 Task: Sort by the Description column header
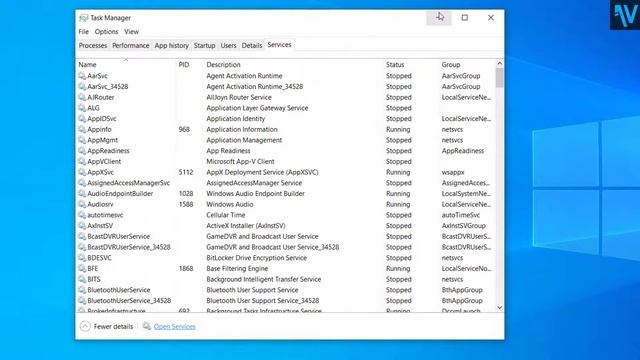[223, 64]
